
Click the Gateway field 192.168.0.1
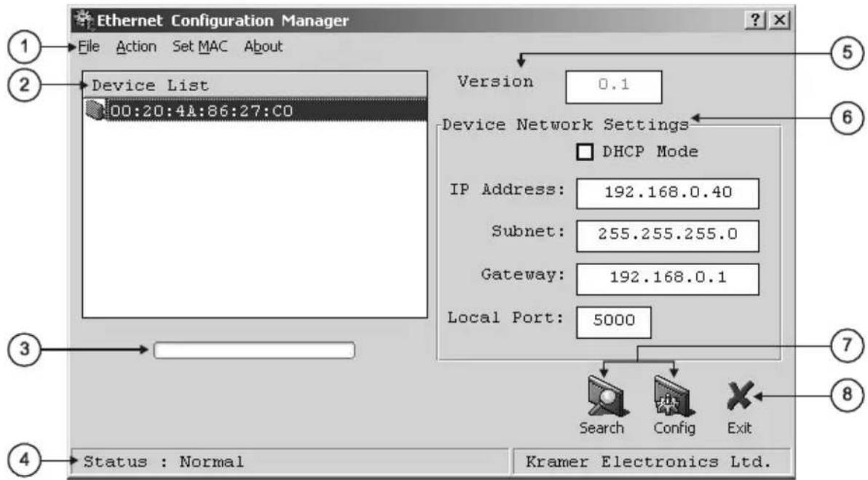click(x=668, y=278)
